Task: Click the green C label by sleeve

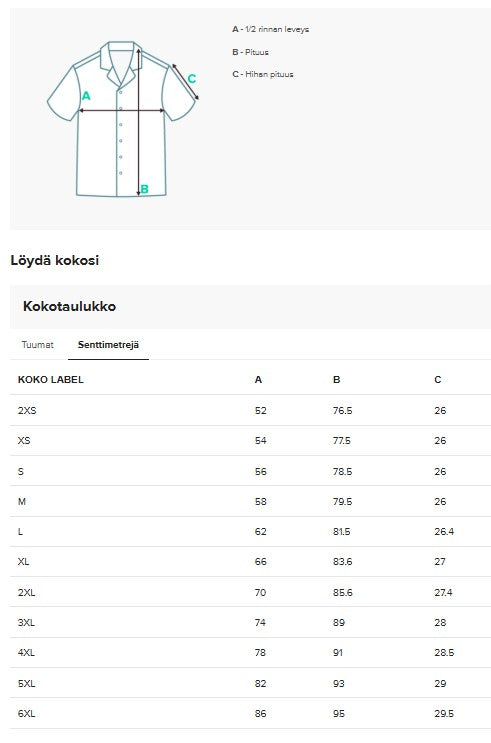Action: (191, 79)
